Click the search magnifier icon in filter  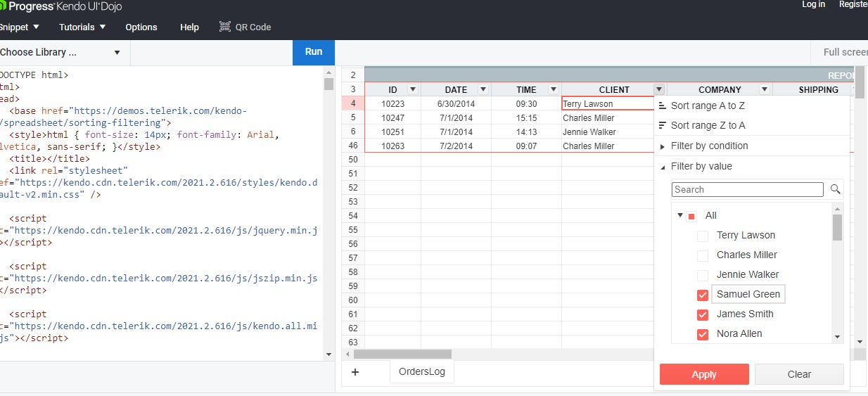(835, 189)
